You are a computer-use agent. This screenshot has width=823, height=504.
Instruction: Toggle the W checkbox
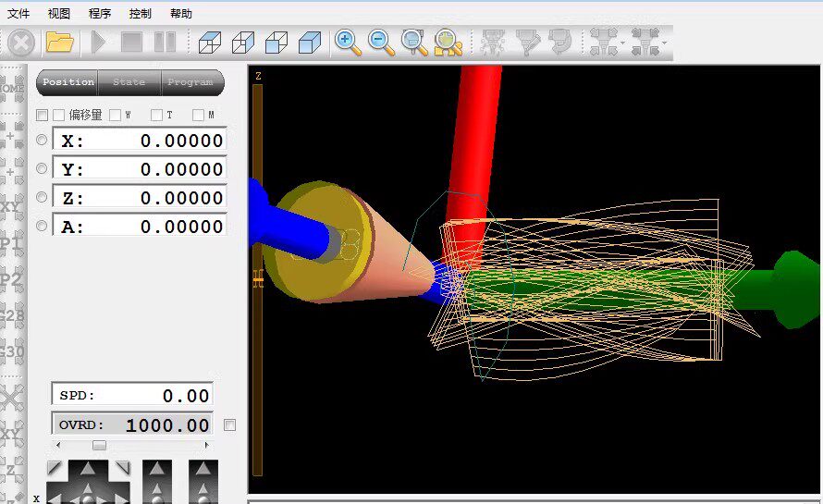tap(115, 115)
